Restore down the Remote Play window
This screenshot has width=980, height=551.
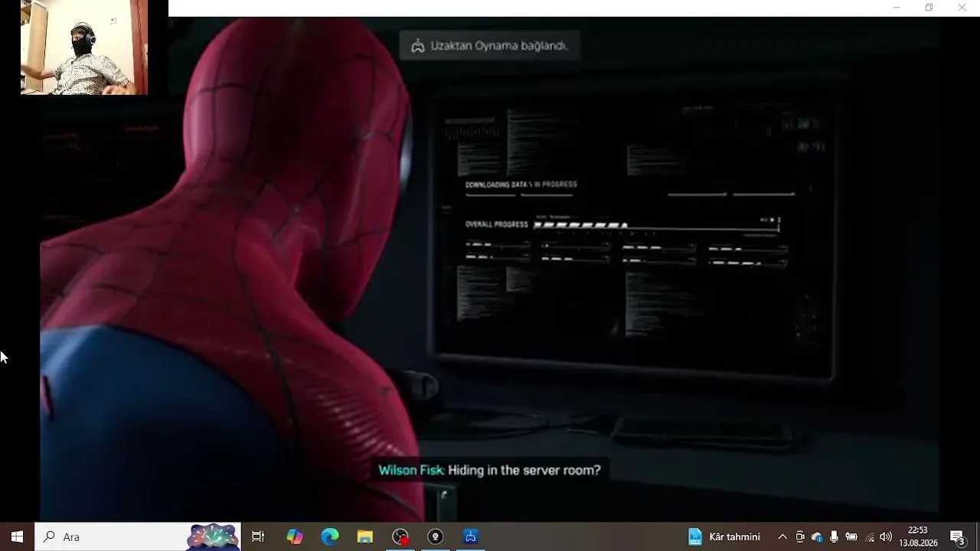(x=929, y=8)
